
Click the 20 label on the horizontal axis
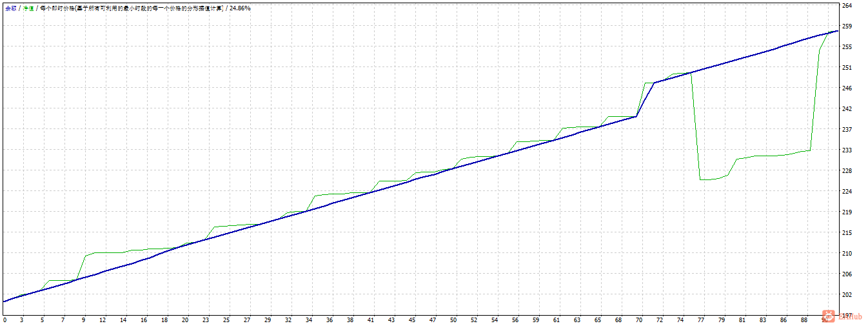pos(185,320)
